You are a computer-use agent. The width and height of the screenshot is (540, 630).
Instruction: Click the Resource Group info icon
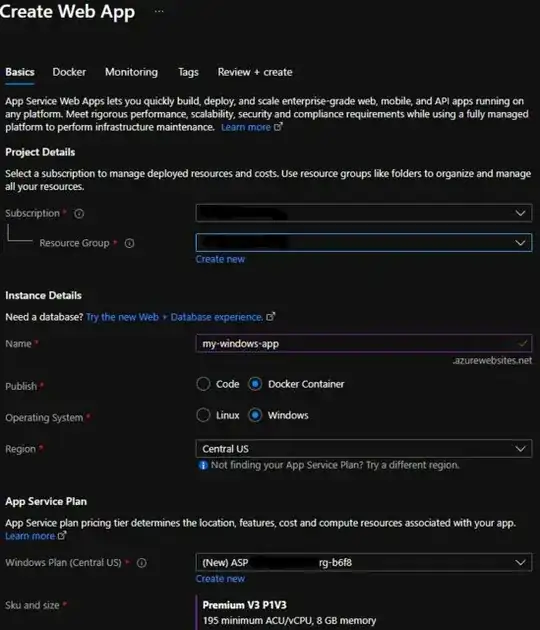(129, 243)
